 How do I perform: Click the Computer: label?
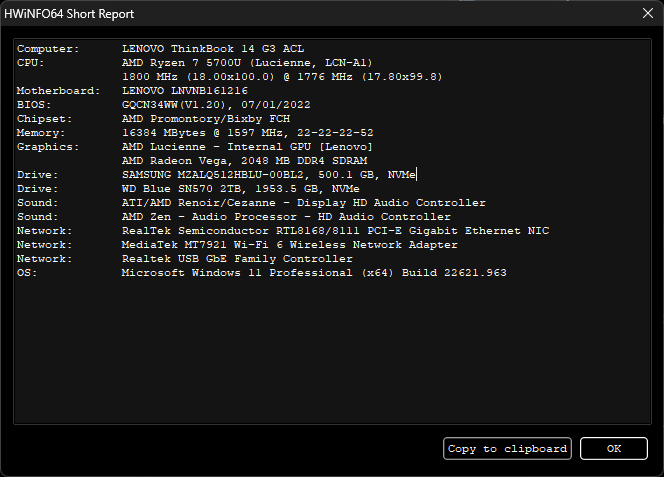pos(48,49)
